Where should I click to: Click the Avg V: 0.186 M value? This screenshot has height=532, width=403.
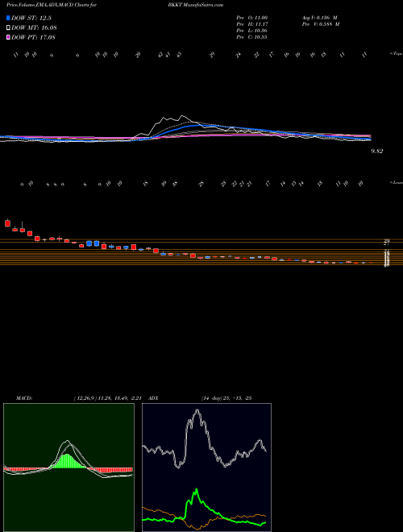coord(319,18)
